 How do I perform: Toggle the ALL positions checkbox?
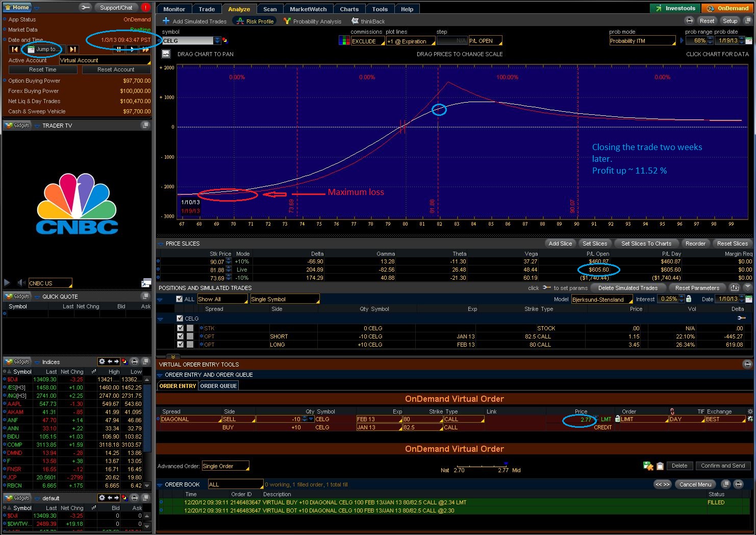tap(179, 299)
